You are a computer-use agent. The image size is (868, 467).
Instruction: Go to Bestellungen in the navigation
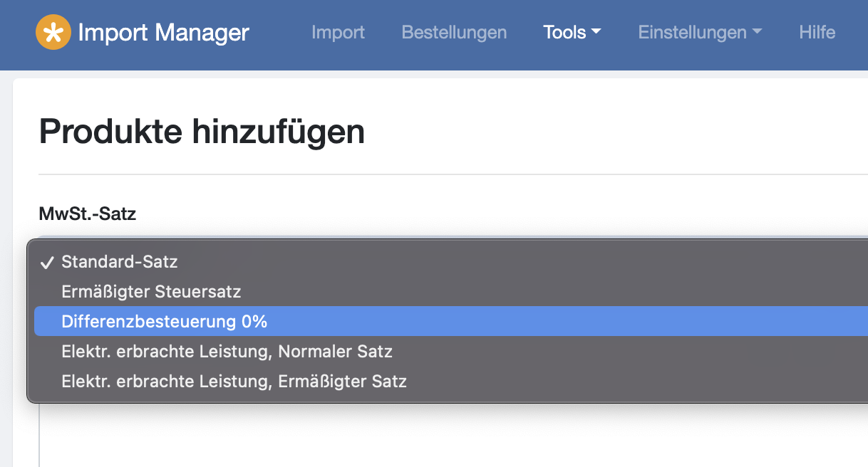[454, 32]
